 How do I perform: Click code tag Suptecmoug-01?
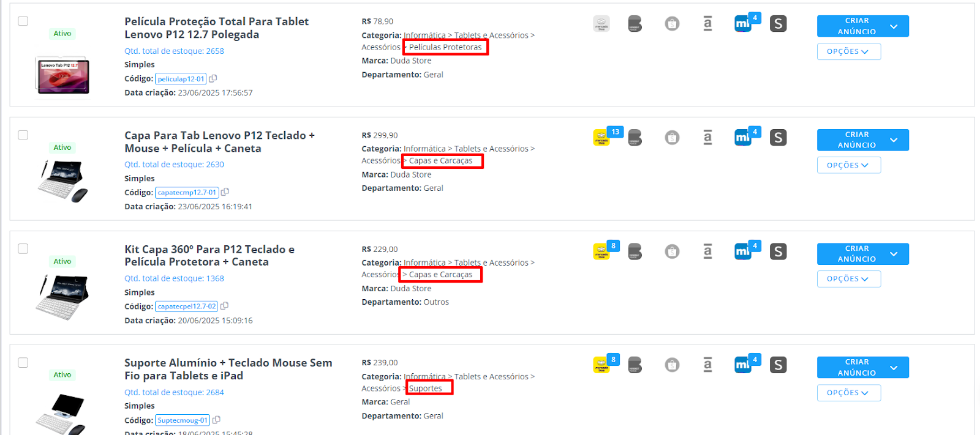click(183, 420)
